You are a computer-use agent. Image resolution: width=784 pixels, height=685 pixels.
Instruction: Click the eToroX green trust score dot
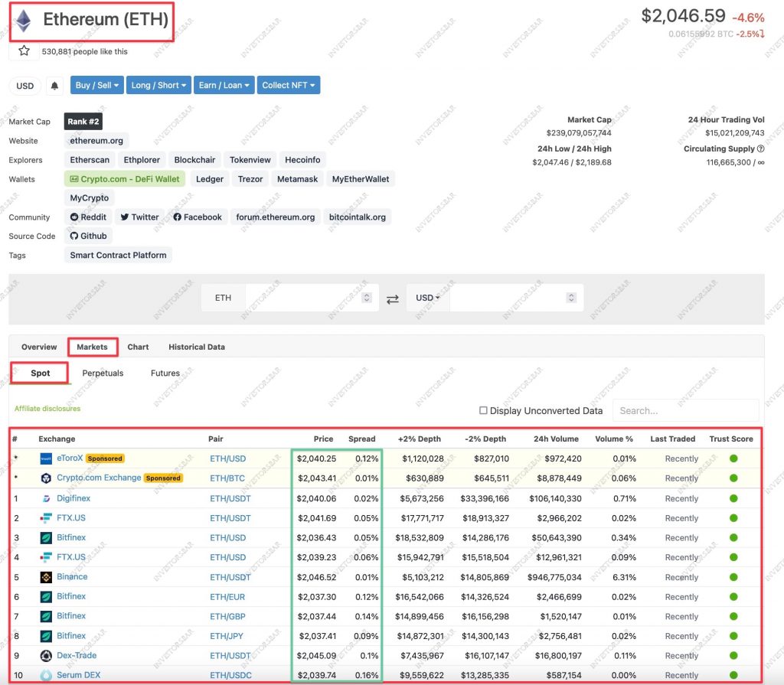(x=733, y=458)
